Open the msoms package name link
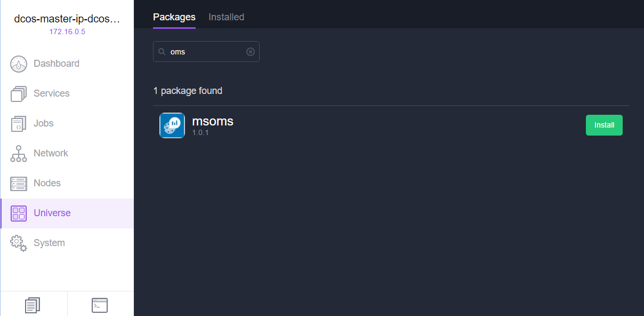Image resolution: width=644 pixels, height=316 pixels. 213,121
